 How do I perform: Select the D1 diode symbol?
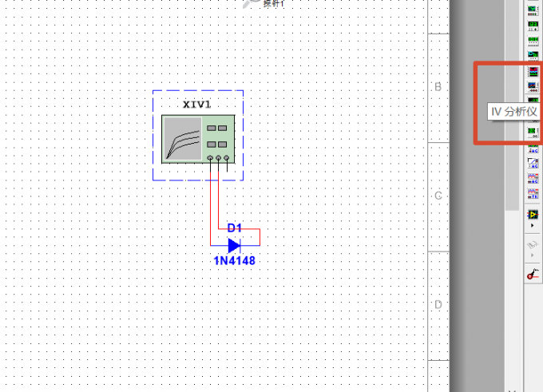235,246
